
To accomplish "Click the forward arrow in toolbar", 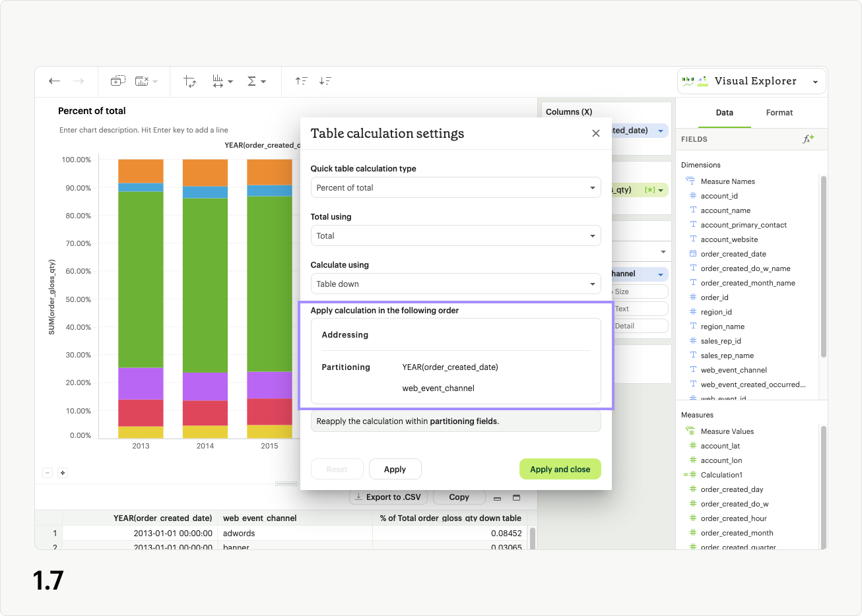I will (x=78, y=81).
